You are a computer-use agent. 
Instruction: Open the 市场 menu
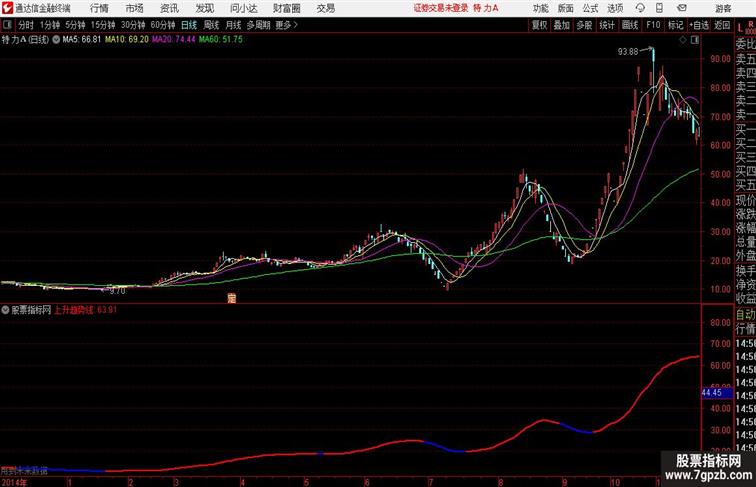[135, 8]
